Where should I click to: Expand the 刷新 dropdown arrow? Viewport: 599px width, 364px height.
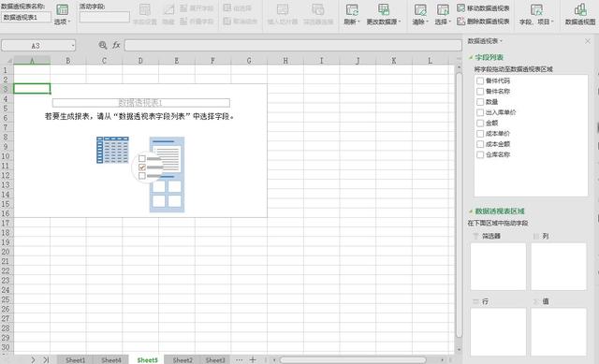click(358, 22)
